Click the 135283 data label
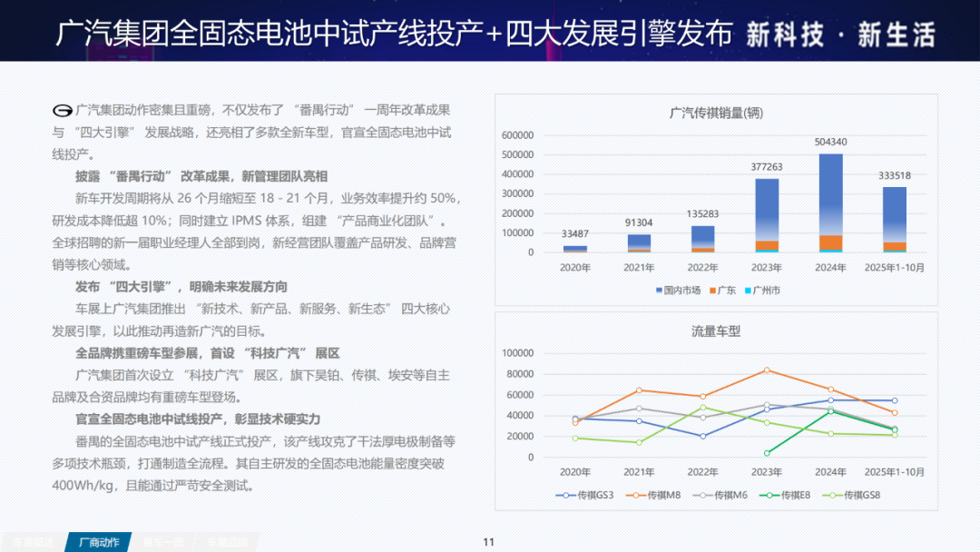The width and height of the screenshot is (980, 552). pos(702,213)
